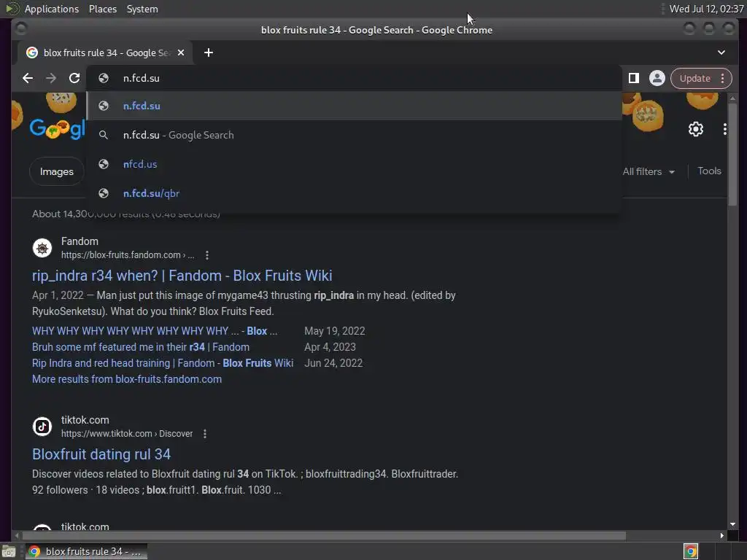Open more options for tiktok.com result
The height and width of the screenshot is (560, 747).
tap(205, 434)
